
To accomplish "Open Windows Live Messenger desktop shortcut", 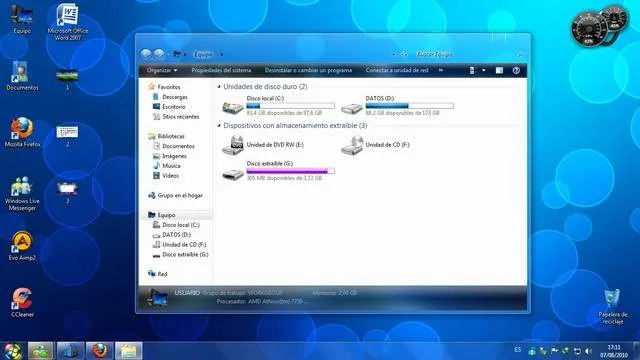I will [x=22, y=193].
